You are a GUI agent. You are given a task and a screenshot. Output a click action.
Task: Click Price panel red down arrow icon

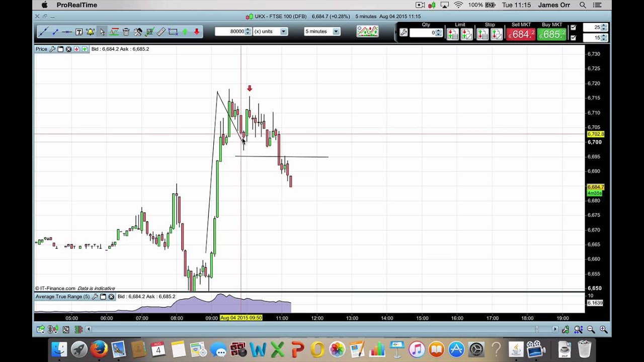[76, 49]
